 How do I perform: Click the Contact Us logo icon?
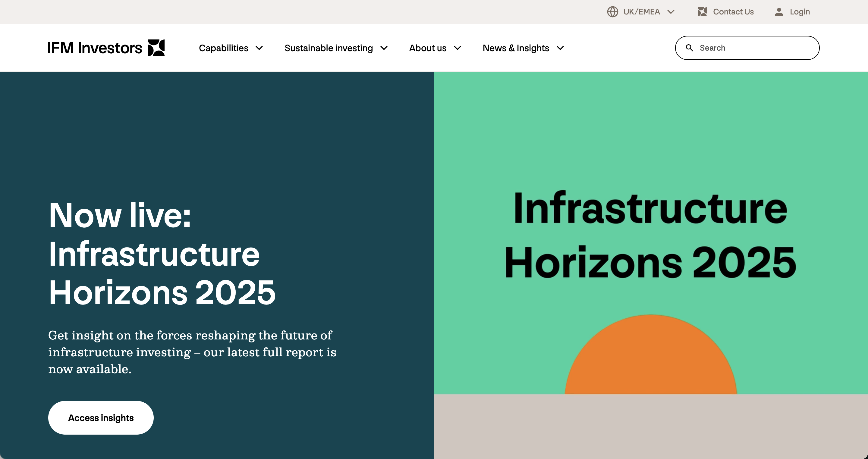702,12
